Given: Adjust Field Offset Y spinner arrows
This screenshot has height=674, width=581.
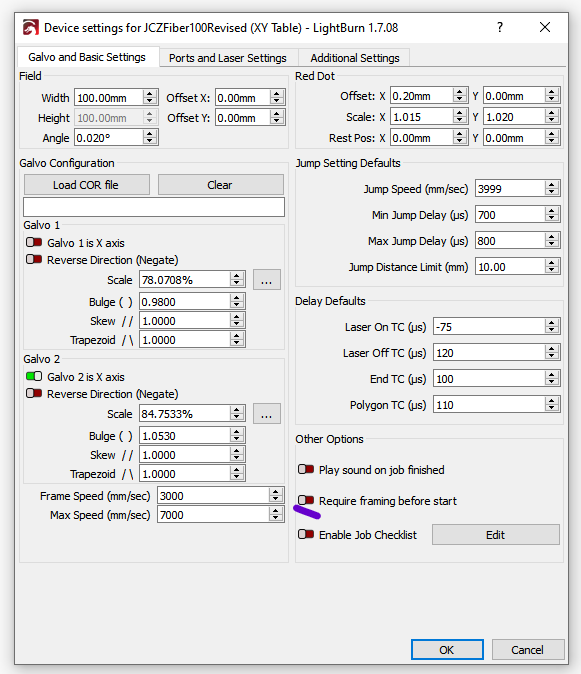Looking at the screenshot, I should point(277,117).
